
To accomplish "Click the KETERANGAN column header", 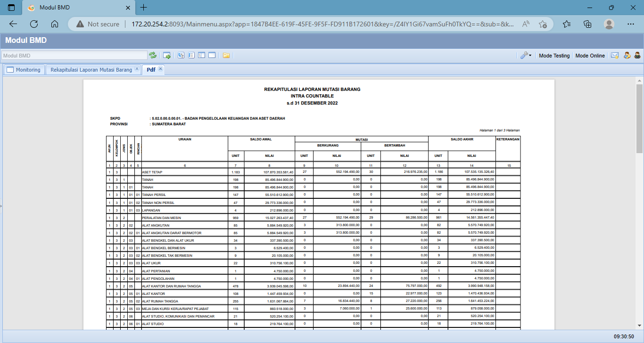I will coord(508,139).
